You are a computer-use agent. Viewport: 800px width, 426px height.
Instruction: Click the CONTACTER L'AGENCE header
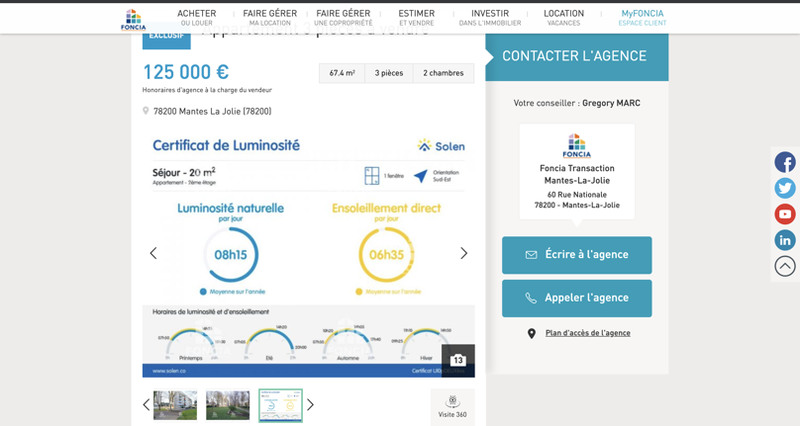577,56
